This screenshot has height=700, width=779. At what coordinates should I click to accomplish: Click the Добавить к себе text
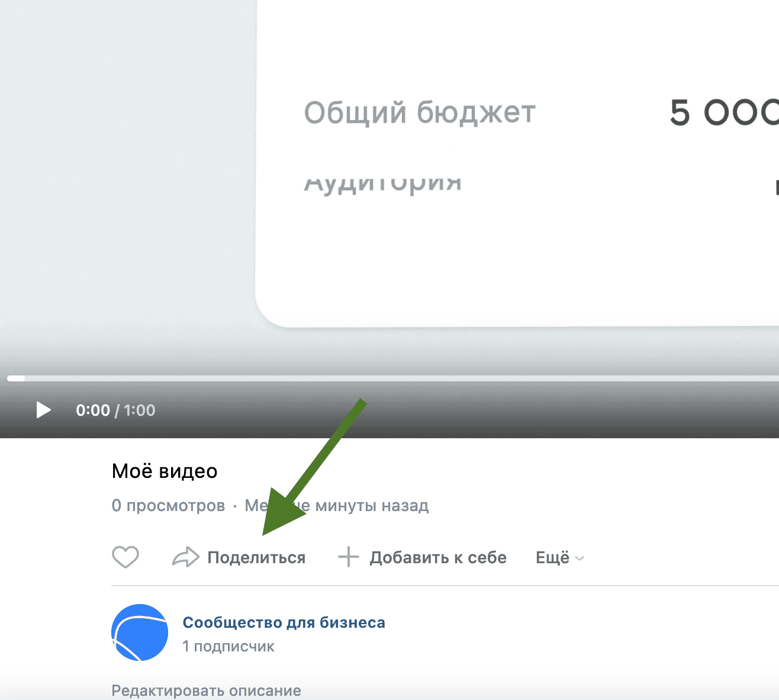click(x=438, y=558)
